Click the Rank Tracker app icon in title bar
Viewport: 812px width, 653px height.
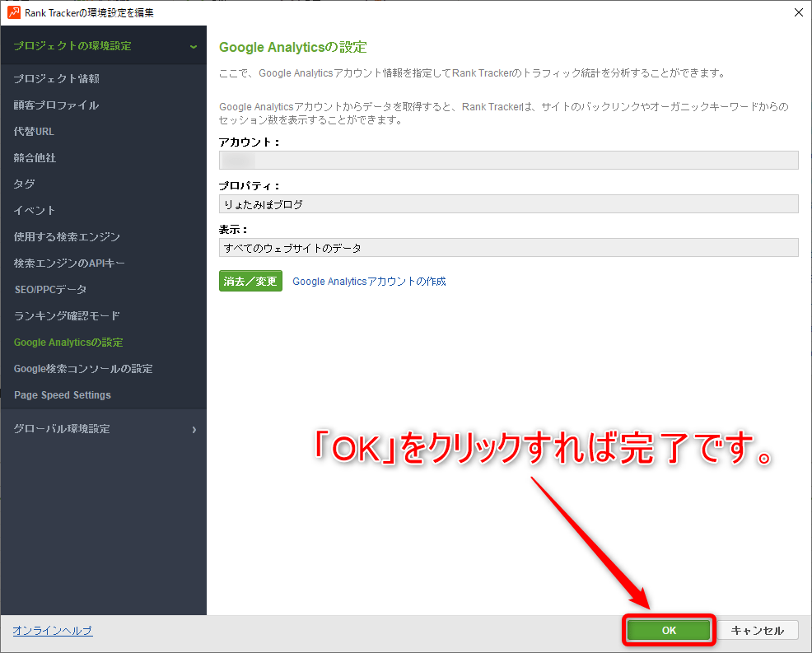click(14, 12)
